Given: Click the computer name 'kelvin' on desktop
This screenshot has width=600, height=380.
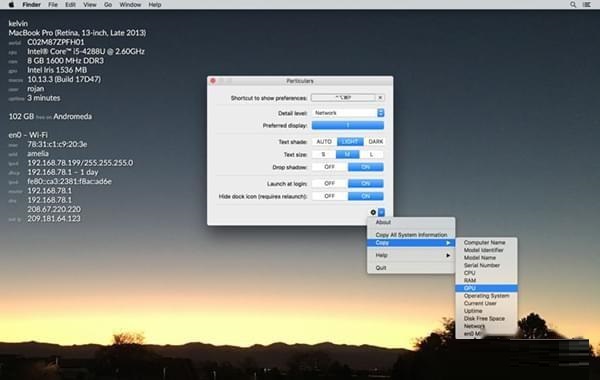Looking at the screenshot, I should 18,23.
